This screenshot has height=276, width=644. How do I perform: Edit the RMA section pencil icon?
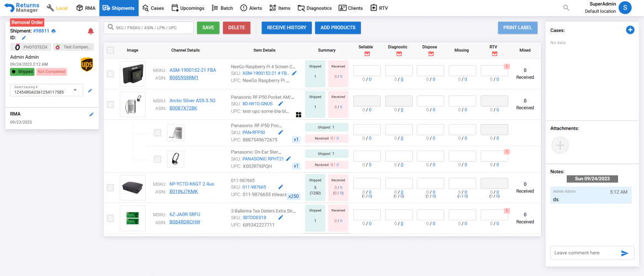pos(92,114)
